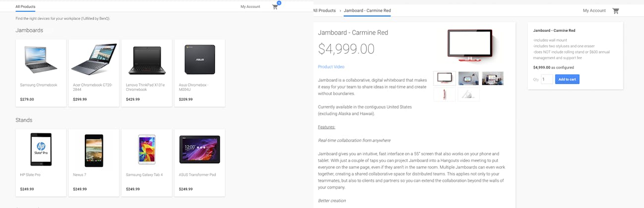
Task: Click the Find the right devices intro text
Action: click(63, 18)
